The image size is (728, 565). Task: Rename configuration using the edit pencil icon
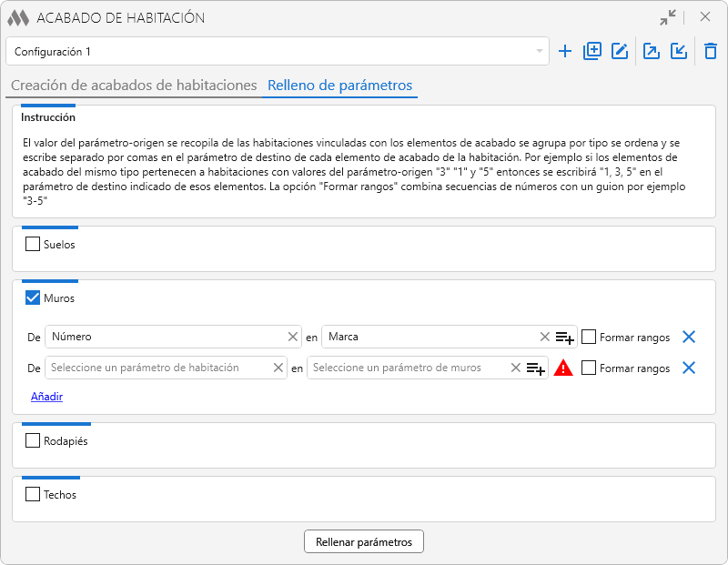(620, 52)
